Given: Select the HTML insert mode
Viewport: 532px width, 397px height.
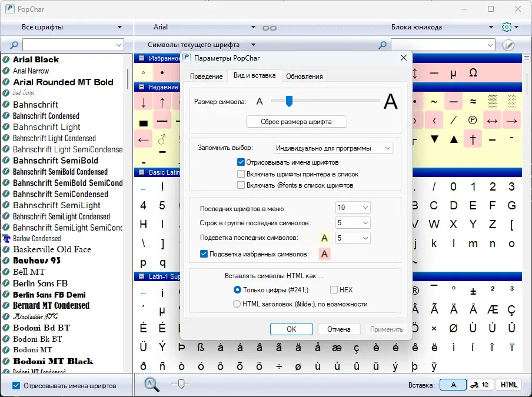Looking at the screenshot, I should (x=508, y=385).
